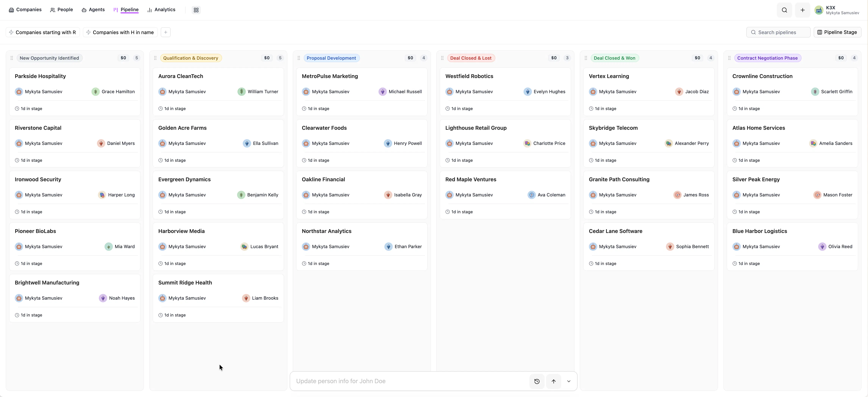Open the Oakline Financial card
This screenshot has width=868, height=397.
coord(362,195)
